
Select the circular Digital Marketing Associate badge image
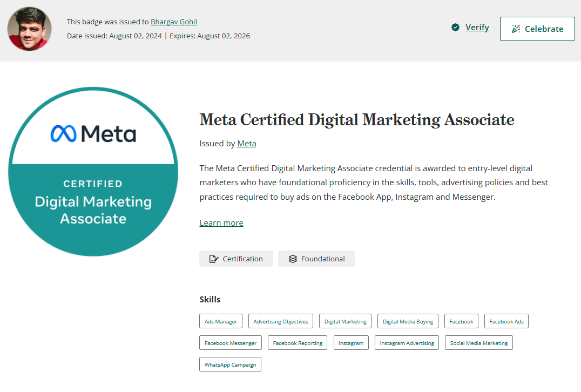pos(92,172)
